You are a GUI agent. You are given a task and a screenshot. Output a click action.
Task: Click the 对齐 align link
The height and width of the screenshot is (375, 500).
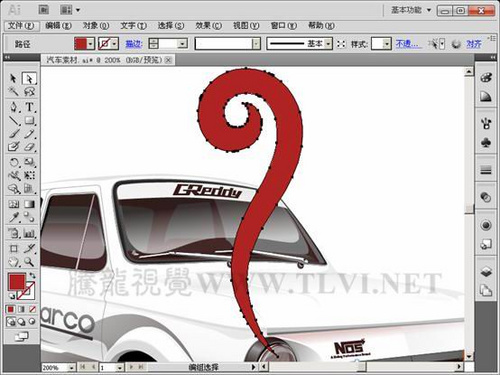(x=474, y=44)
